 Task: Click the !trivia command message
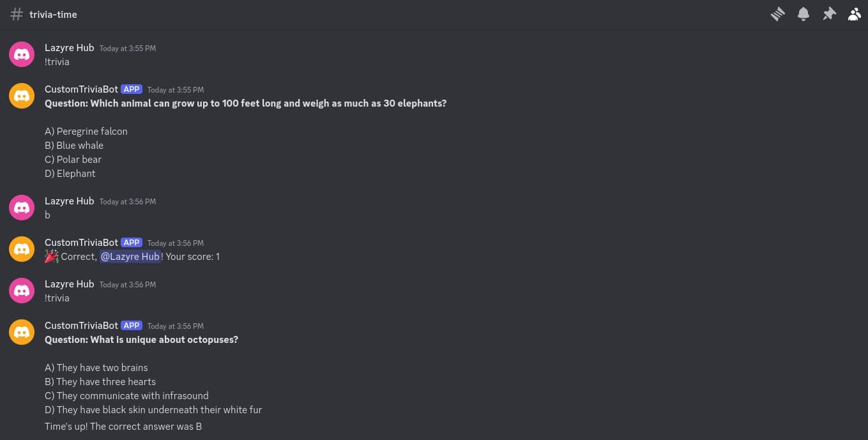coord(56,61)
